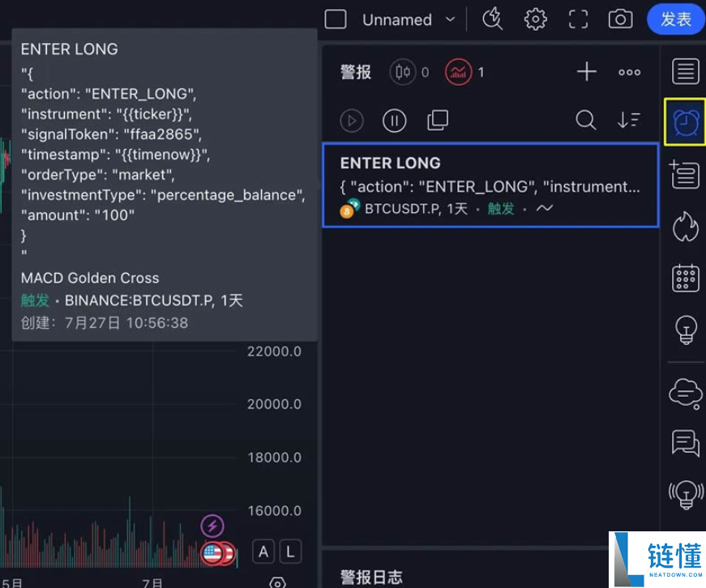Open the 警报日志 alert log section
This screenshot has width=706, height=588.
[x=371, y=577]
